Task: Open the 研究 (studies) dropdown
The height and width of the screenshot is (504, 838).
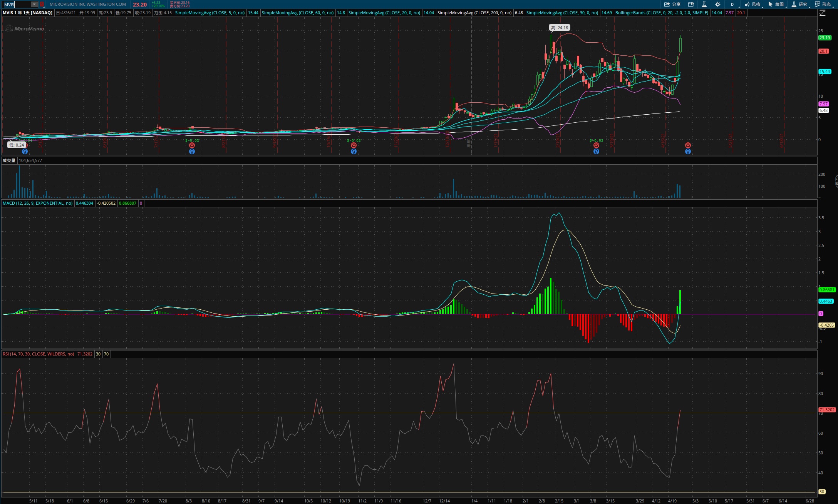Action: pos(800,4)
